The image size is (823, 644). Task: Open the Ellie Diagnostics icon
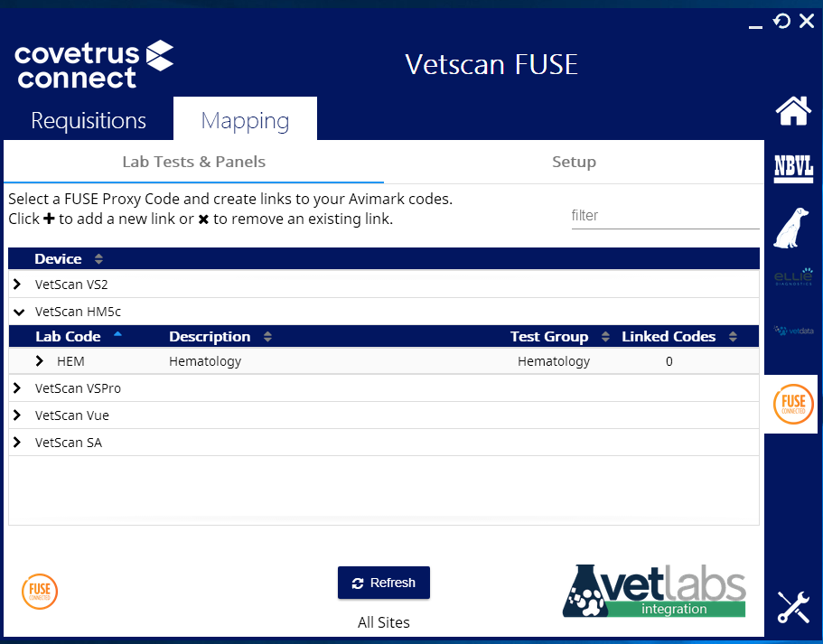point(793,276)
